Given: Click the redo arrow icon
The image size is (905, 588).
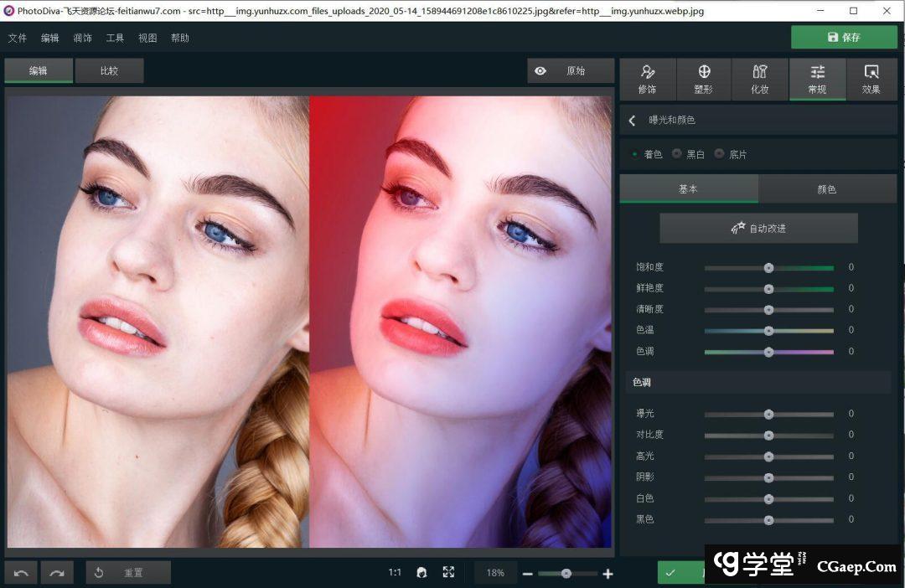Looking at the screenshot, I should coord(57,573).
